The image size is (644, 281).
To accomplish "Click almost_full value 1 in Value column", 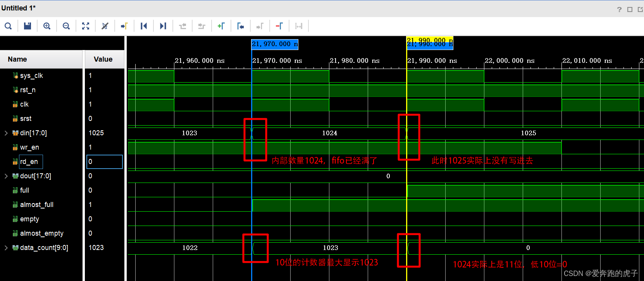I will (x=90, y=205).
